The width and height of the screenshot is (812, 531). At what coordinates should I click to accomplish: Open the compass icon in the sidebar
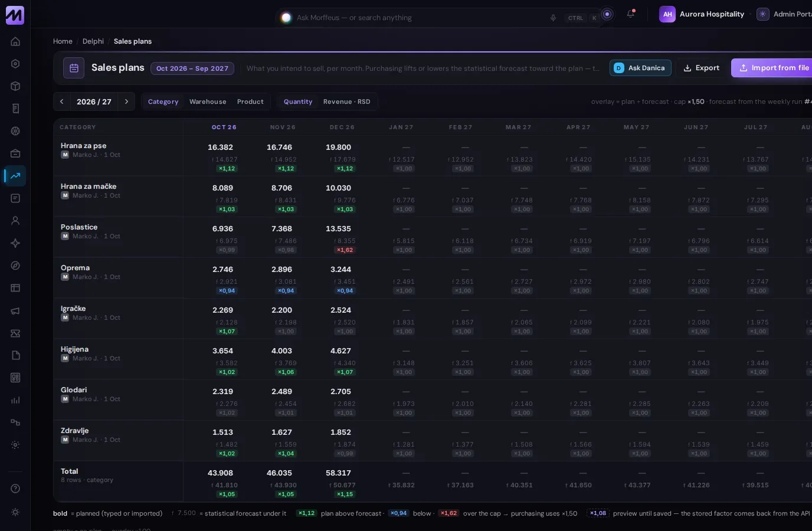click(15, 265)
